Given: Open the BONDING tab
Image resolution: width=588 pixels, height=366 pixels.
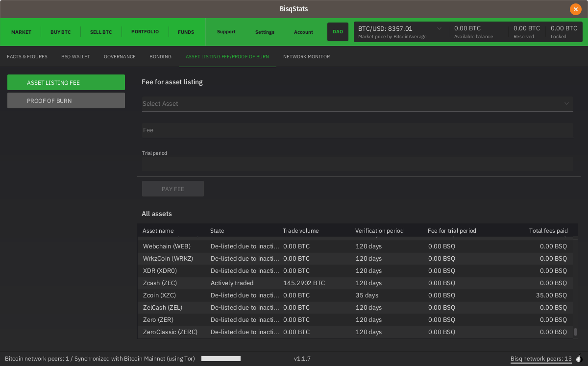Looking at the screenshot, I should click(x=160, y=57).
